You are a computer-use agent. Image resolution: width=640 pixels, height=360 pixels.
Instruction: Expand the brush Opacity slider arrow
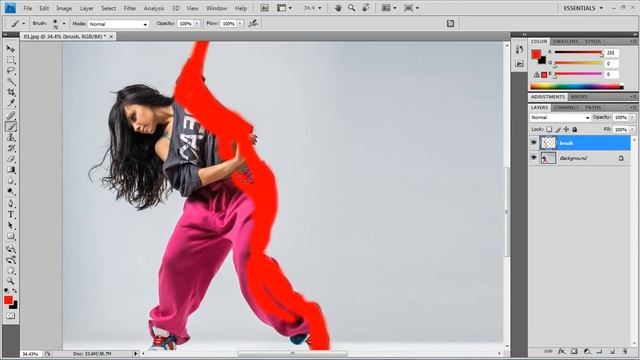pos(197,24)
